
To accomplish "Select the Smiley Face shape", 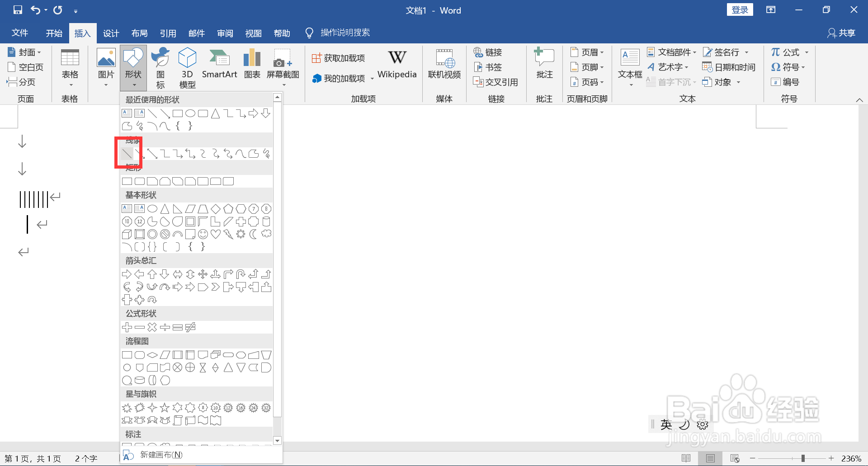I will point(202,234).
